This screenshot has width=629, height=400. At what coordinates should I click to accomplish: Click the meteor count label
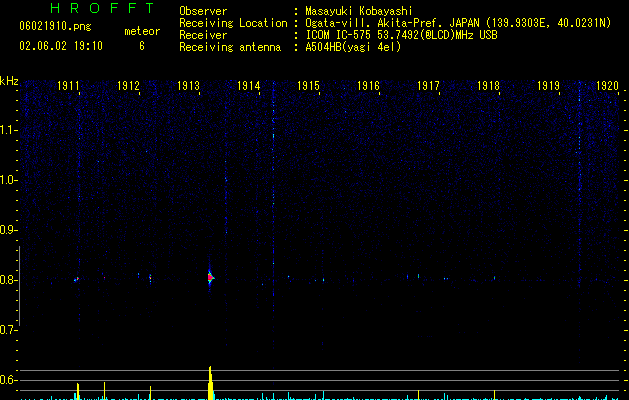pyautogui.click(x=142, y=31)
